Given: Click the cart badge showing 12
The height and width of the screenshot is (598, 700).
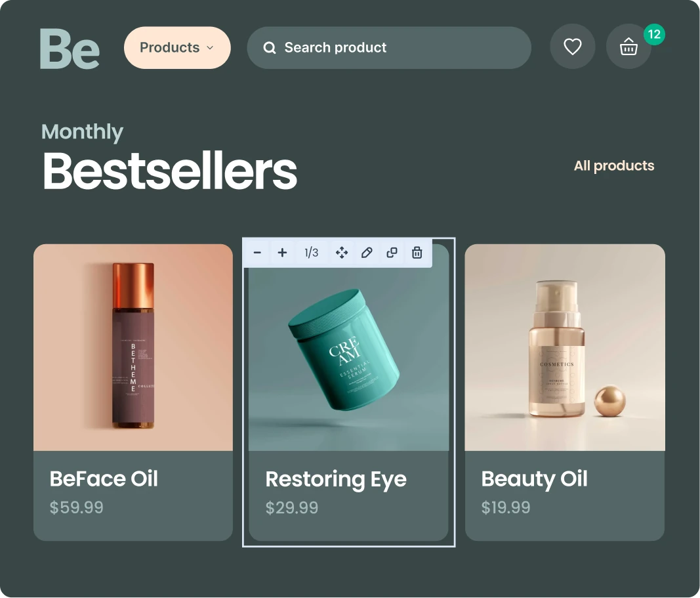Looking at the screenshot, I should tap(654, 34).
